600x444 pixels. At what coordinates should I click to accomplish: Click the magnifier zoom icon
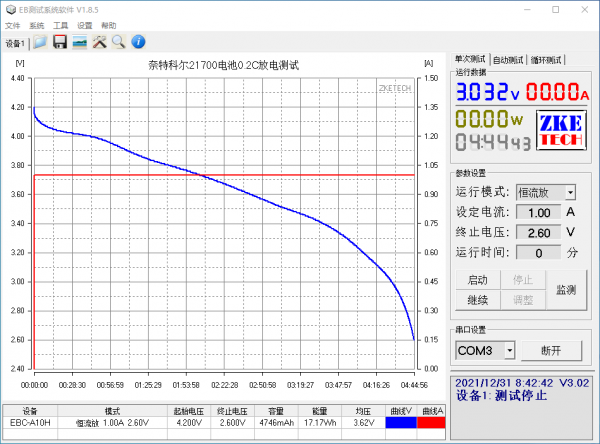point(118,42)
